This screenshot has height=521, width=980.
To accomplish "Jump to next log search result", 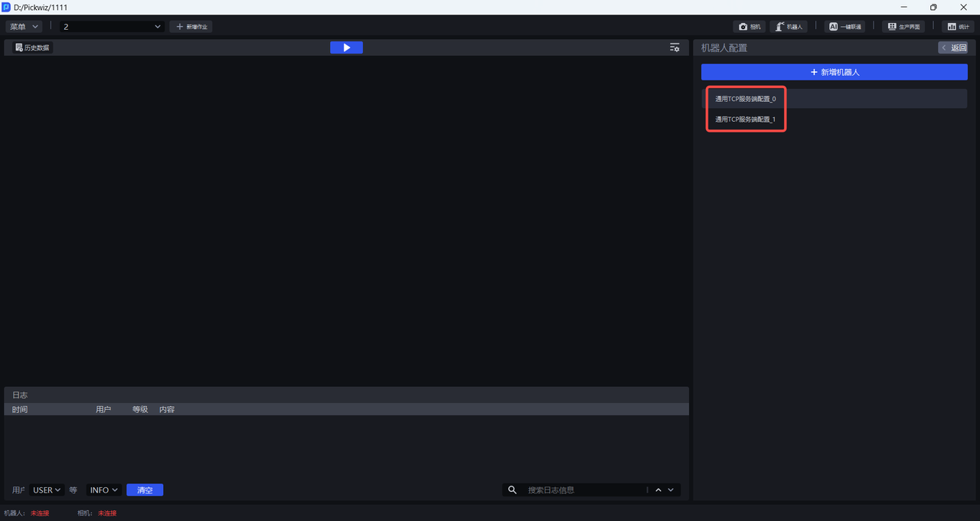I will [671, 490].
